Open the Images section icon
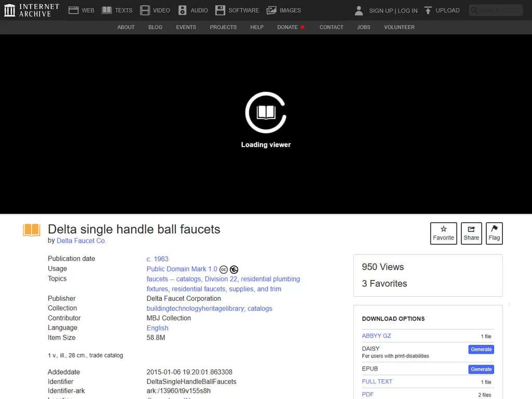The width and height of the screenshot is (532, 399). (x=271, y=10)
